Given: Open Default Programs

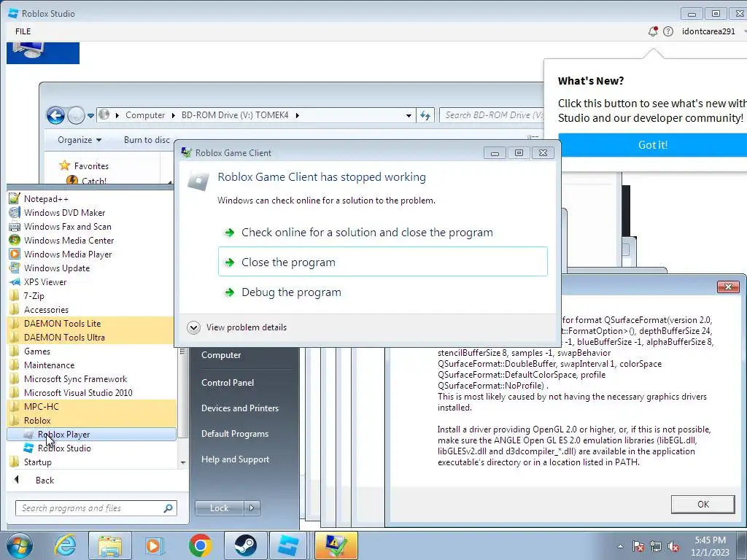Looking at the screenshot, I should point(235,434).
